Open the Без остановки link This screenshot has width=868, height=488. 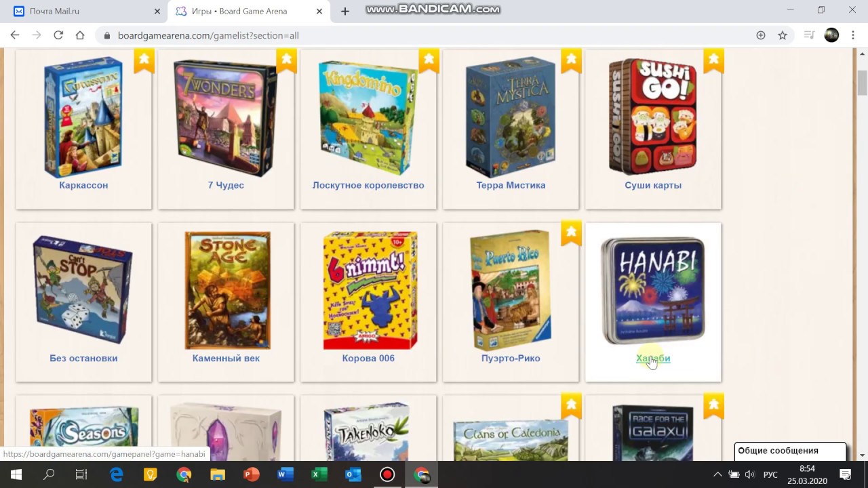[83, 358]
